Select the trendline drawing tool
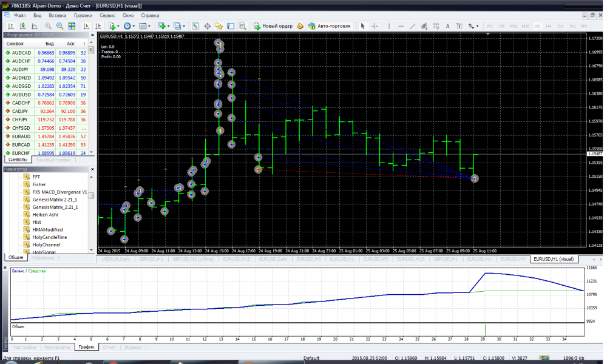The height and width of the screenshot is (364, 607). pyautogui.click(x=413, y=26)
